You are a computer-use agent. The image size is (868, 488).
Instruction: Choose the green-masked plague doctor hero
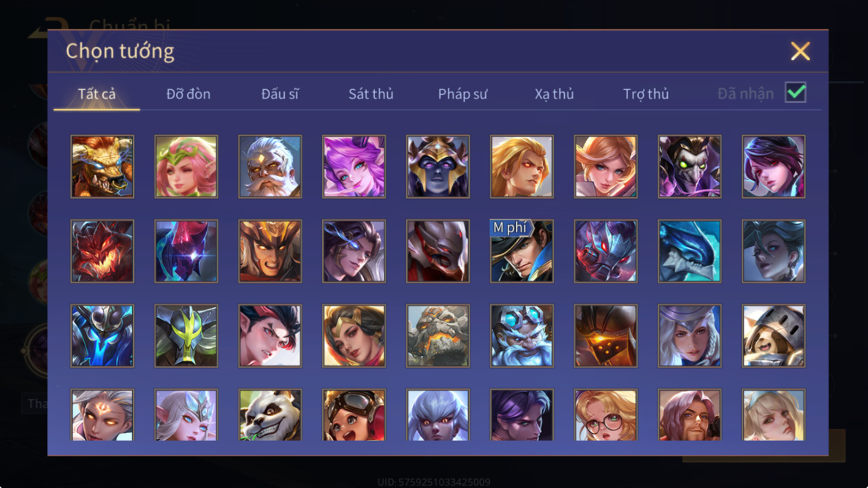tap(689, 166)
